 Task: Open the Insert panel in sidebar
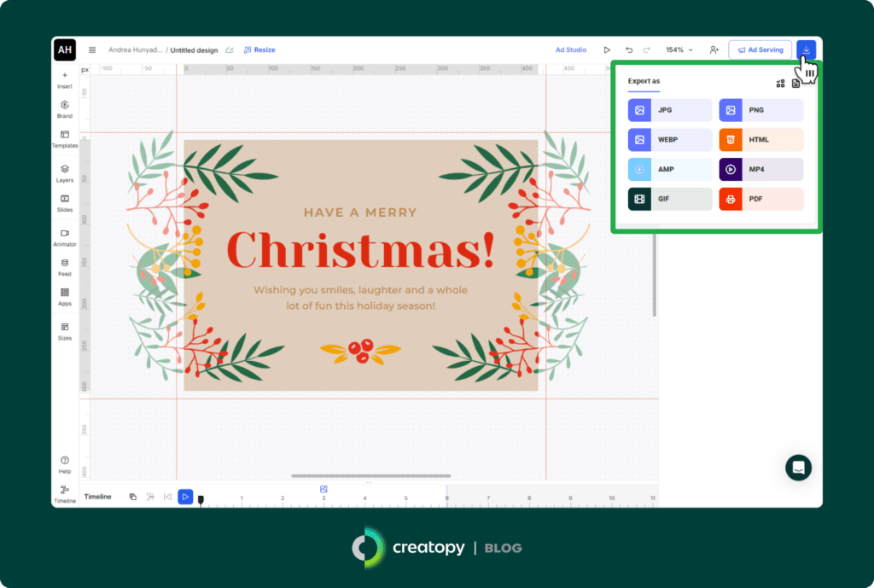click(65, 79)
